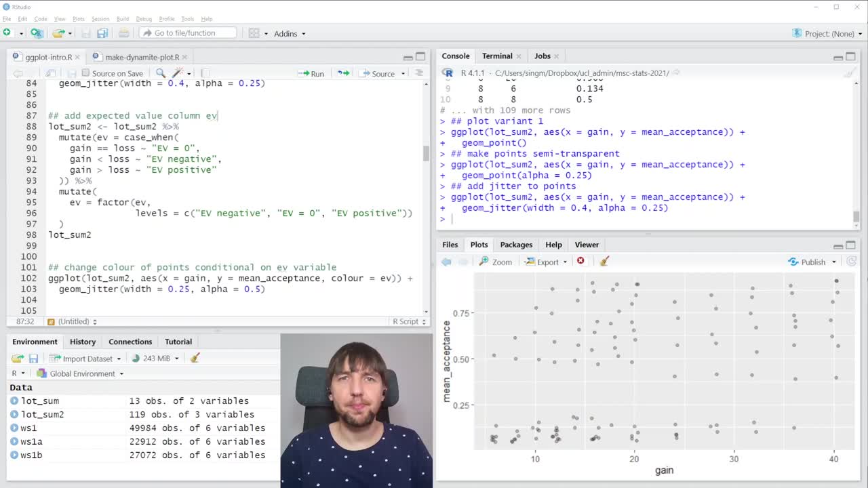Click the New File icon in main toolbar

tap(7, 33)
